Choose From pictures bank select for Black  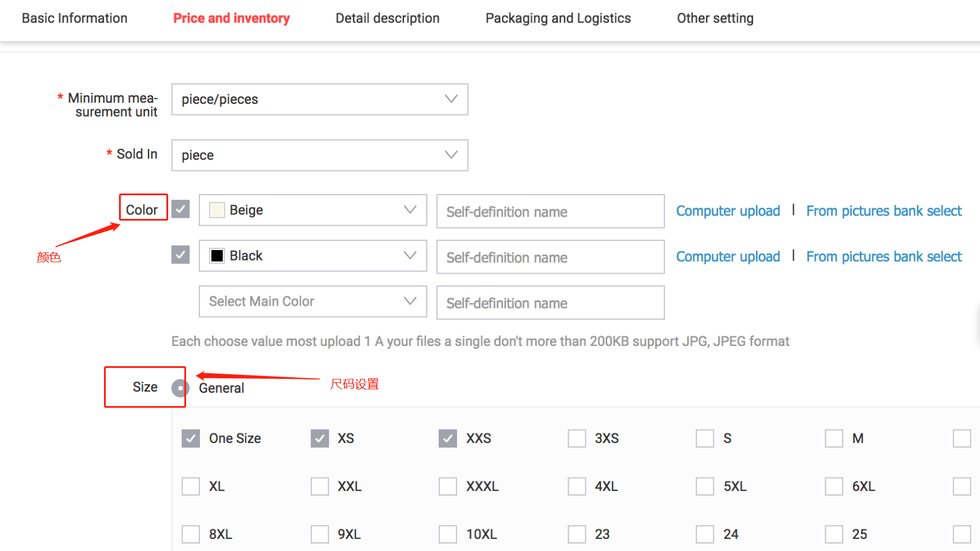pyautogui.click(x=884, y=257)
